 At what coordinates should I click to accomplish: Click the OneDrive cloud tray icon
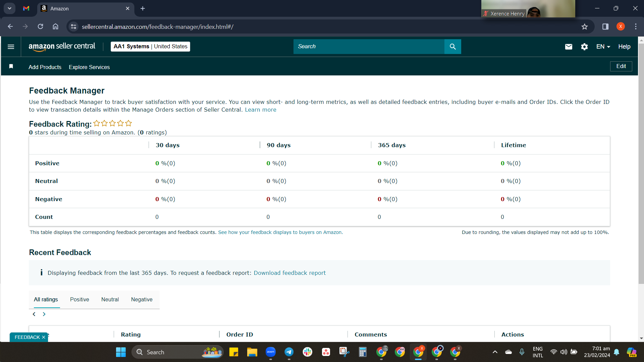pyautogui.click(x=508, y=352)
